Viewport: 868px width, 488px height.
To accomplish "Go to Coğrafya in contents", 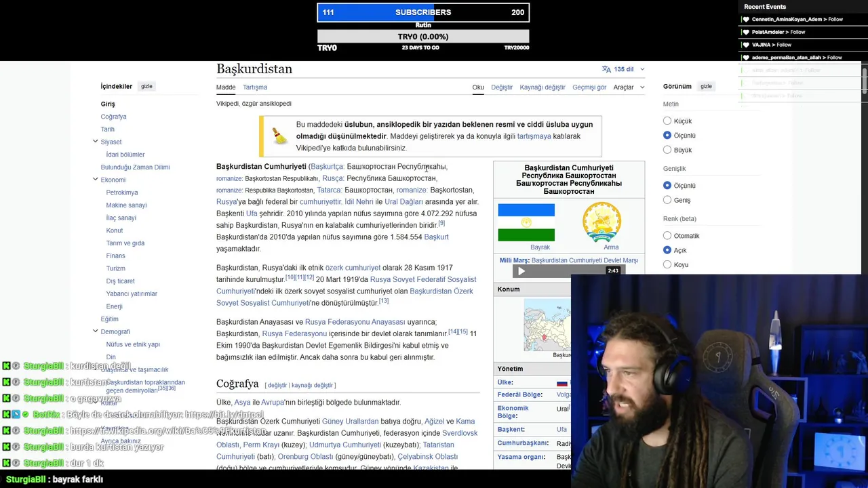I will click(113, 117).
